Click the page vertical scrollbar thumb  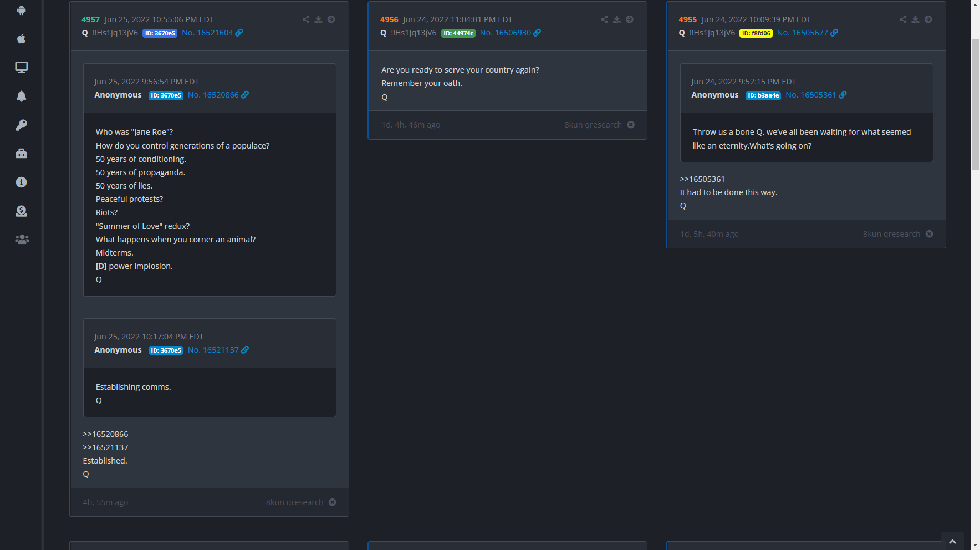975,105
